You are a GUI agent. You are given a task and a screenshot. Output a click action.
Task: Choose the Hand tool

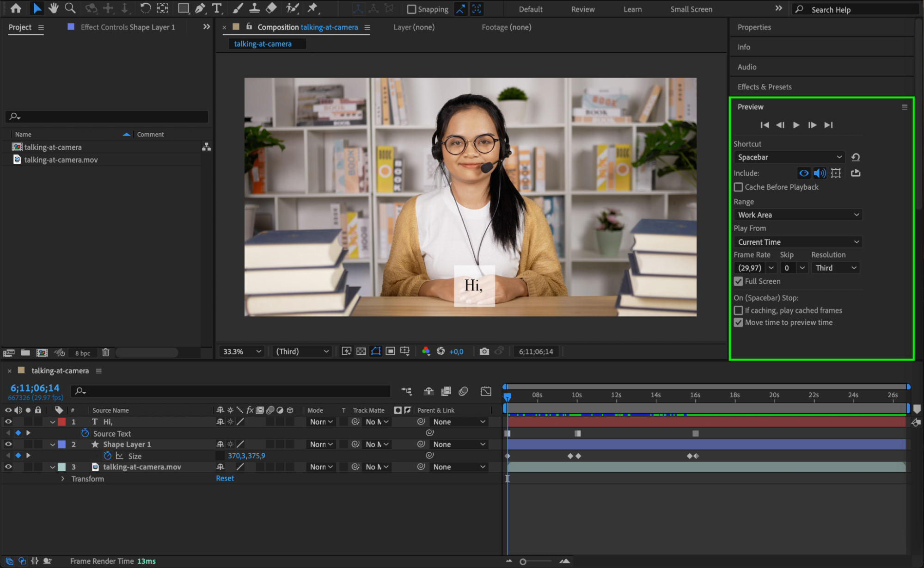coord(53,8)
